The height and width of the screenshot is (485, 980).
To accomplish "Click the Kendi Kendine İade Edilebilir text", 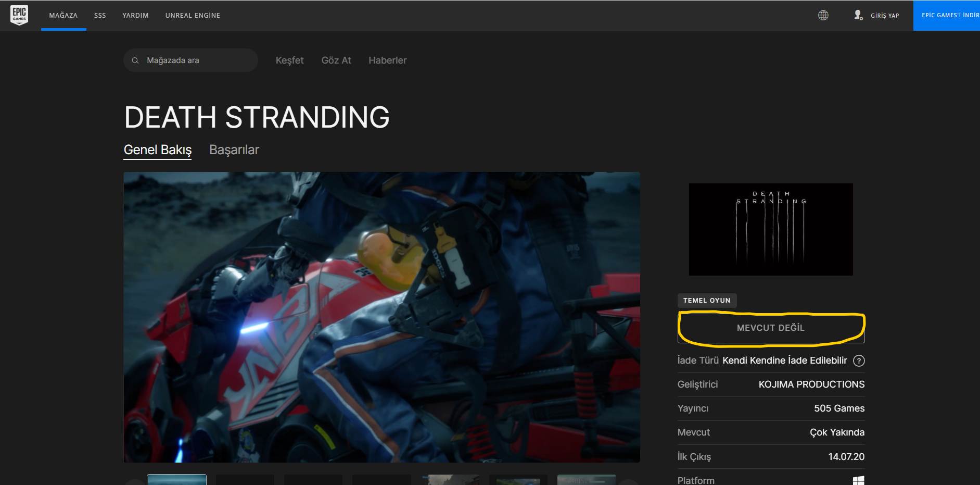I will (785, 360).
